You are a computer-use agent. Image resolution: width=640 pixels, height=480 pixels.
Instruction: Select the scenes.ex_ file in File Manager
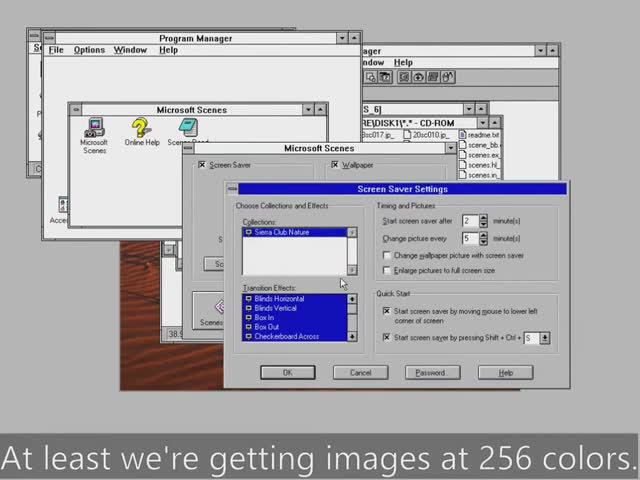pyautogui.click(x=479, y=155)
